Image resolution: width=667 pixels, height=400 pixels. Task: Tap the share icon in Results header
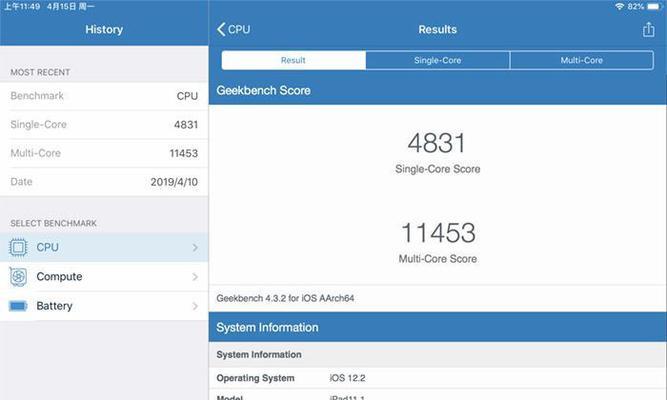tap(648, 29)
